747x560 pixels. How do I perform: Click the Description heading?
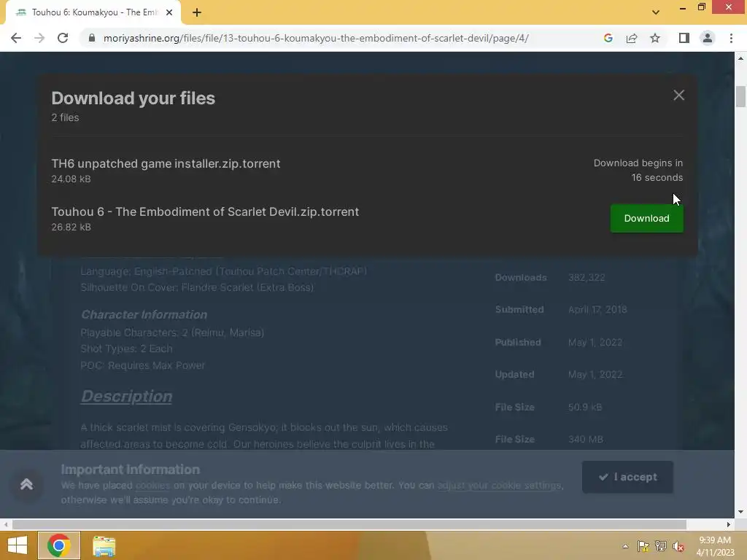(x=127, y=396)
